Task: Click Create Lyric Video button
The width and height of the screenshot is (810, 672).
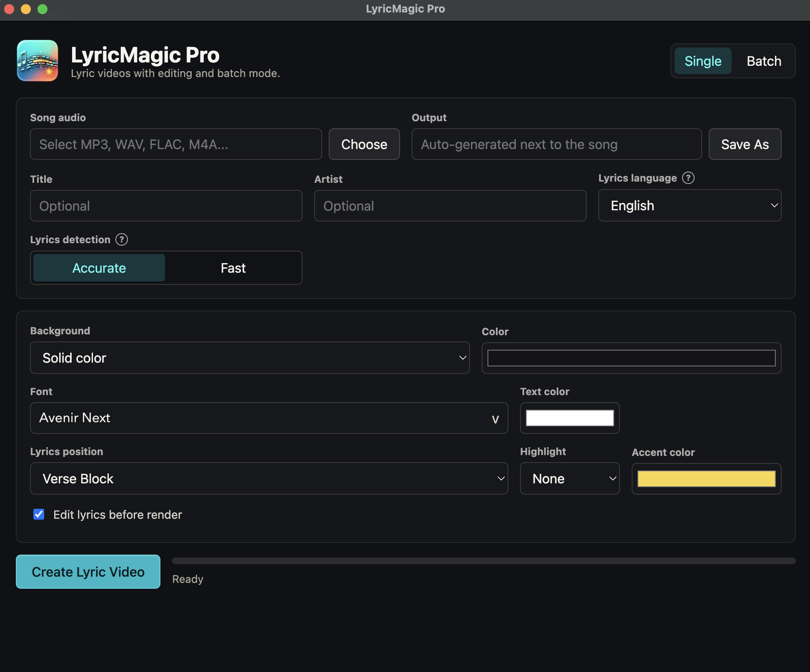Action: (x=88, y=572)
